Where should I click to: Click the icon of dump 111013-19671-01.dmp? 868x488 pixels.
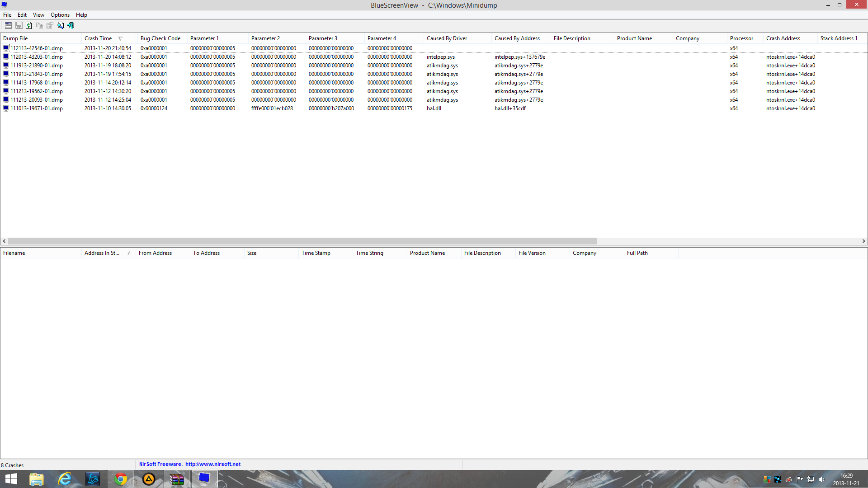coord(6,108)
